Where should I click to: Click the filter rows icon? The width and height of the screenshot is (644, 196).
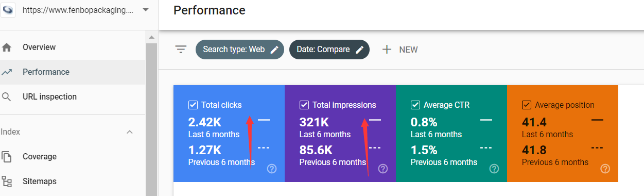181,50
